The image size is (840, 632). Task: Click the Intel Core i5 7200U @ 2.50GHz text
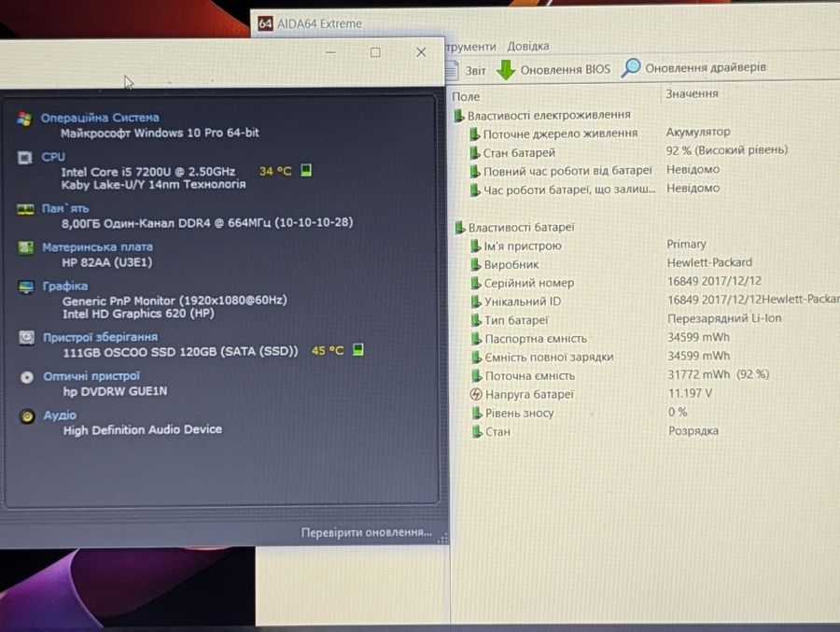(x=147, y=172)
